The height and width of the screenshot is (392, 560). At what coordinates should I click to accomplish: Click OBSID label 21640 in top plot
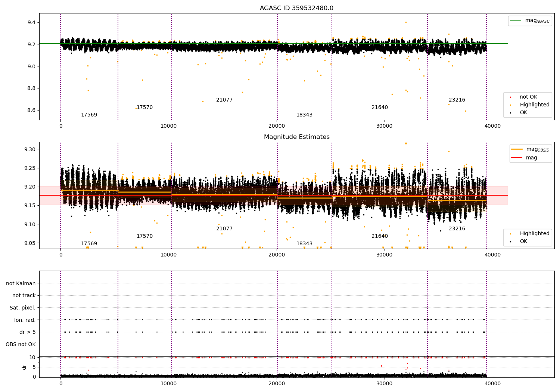click(380, 108)
